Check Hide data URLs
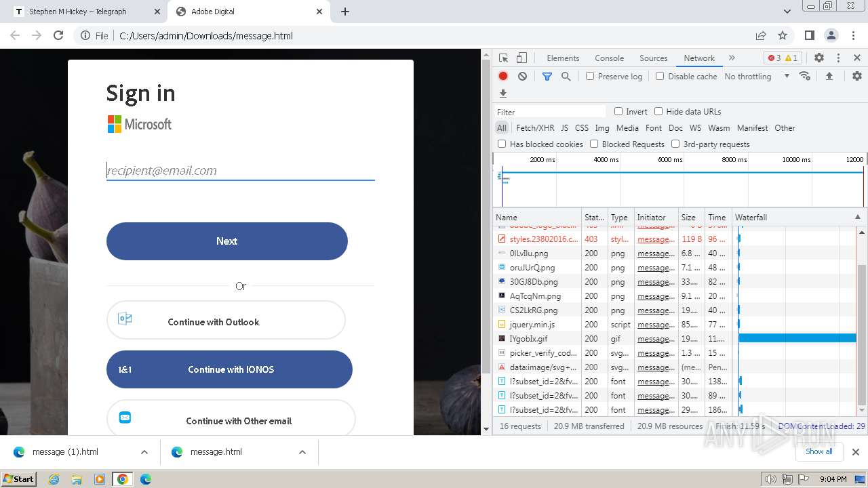 point(658,111)
